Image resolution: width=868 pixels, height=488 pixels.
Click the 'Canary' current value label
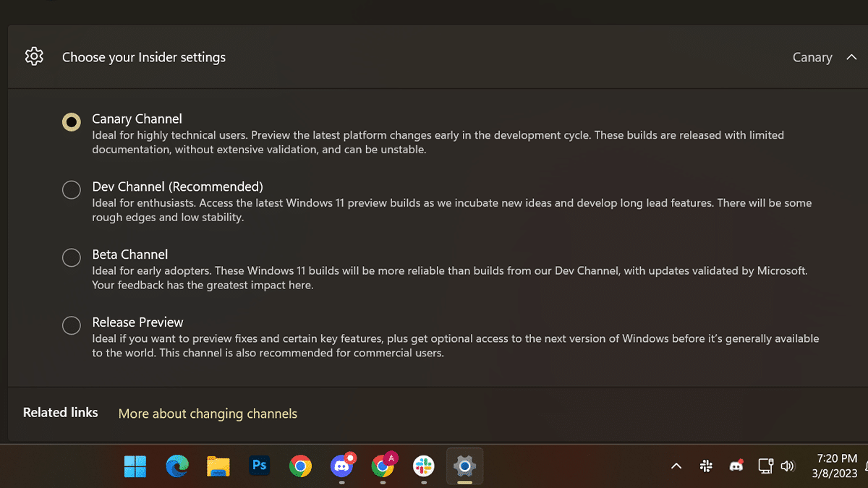coord(812,57)
